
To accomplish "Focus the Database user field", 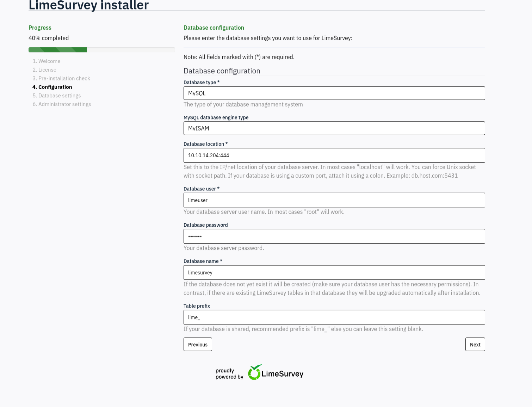I will [334, 200].
